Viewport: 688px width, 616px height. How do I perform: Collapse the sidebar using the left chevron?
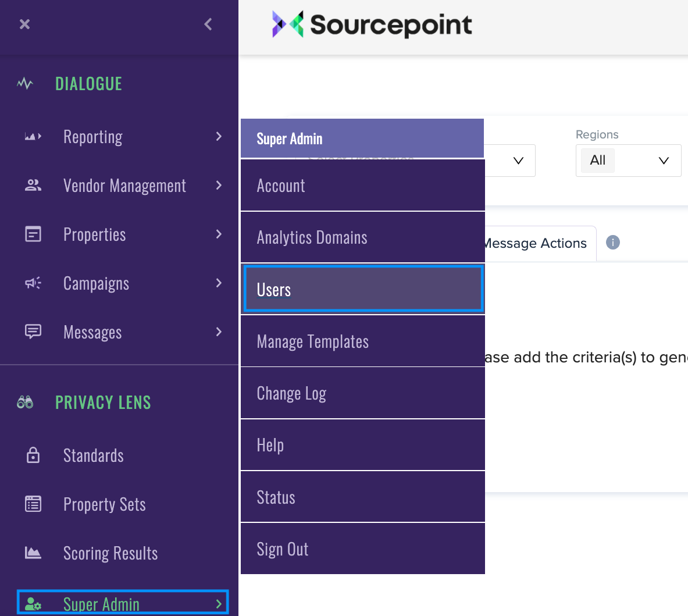pyautogui.click(x=208, y=24)
